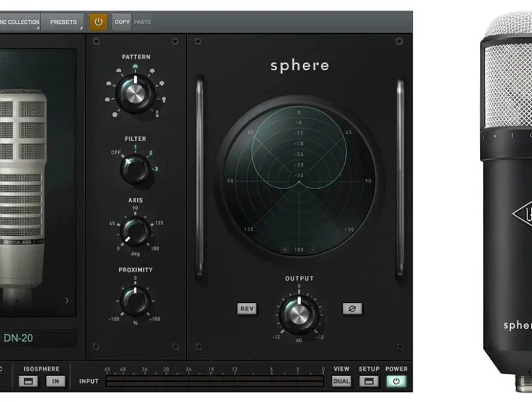Click the minus icon beside 180 on polar display
The image size is (532, 402).
313,250
